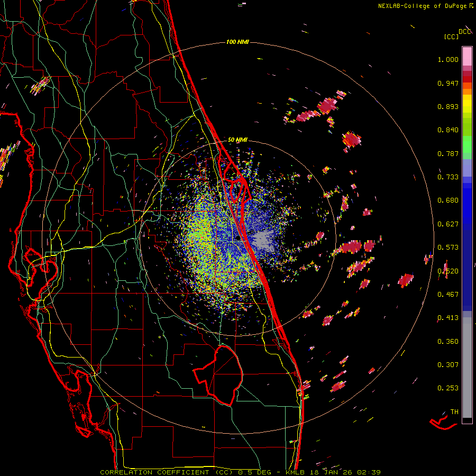Select the 0.733 legend value
The image size is (476, 476).
tap(448, 177)
